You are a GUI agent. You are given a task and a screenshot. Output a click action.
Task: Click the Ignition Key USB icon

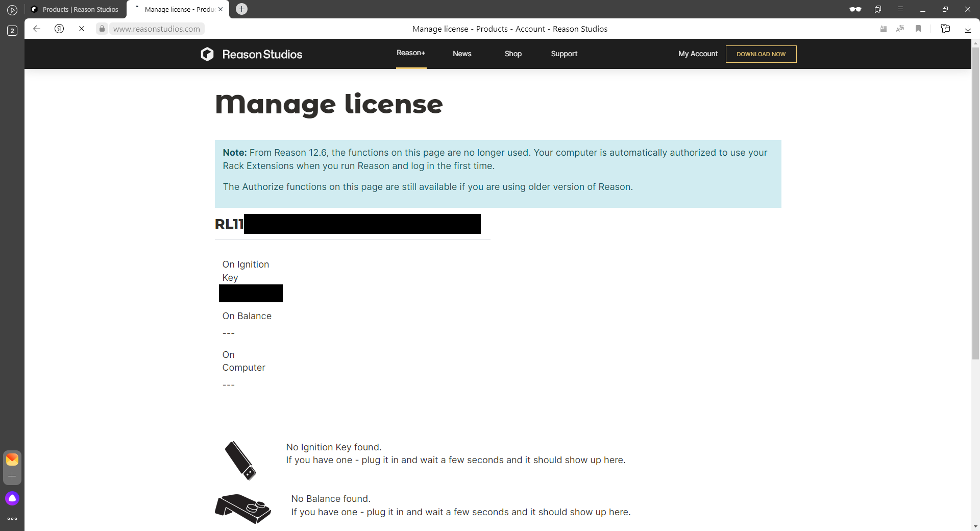coord(240,461)
